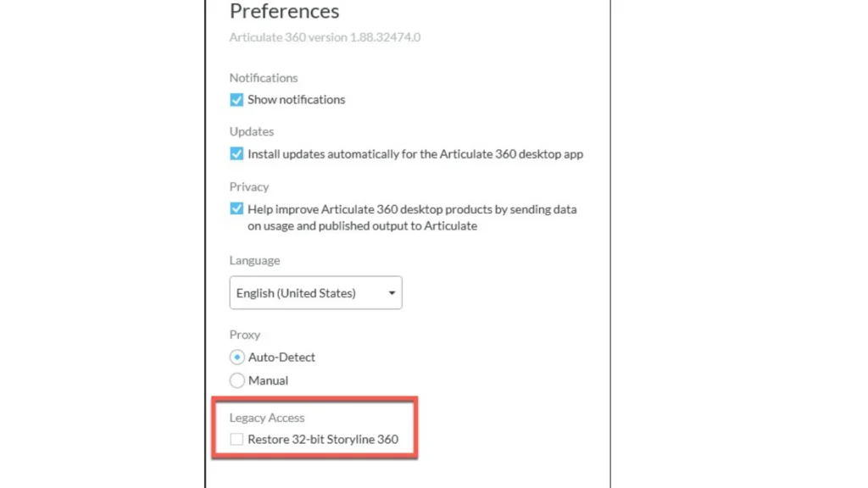Screen dimensions: 868x488
Task: Click the language selector arrow
Action: coord(391,292)
